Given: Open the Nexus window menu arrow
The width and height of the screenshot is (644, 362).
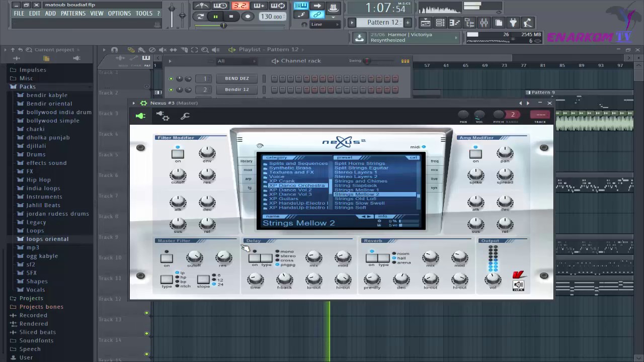Looking at the screenshot, I should point(134,103).
